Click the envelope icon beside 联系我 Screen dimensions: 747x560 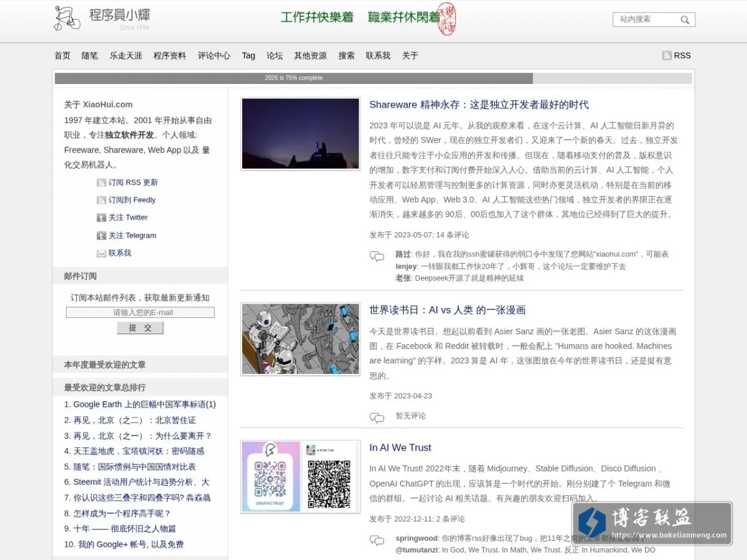[101, 253]
